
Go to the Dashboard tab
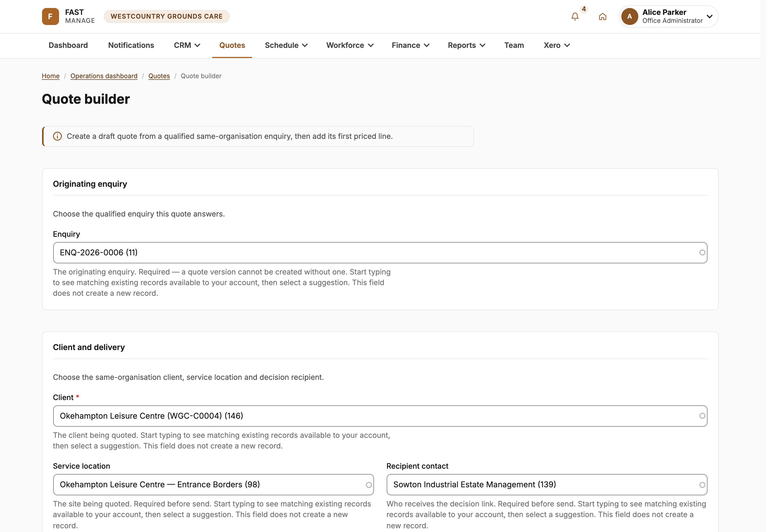[x=68, y=45]
